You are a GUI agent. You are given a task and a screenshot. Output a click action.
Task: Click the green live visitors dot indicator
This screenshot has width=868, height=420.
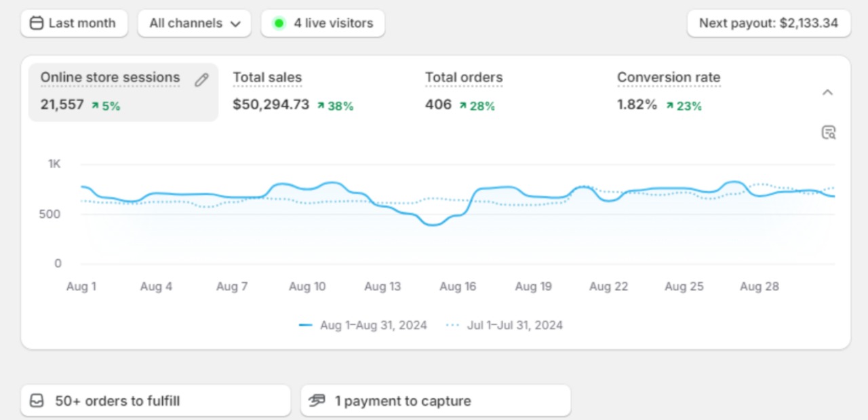[278, 22]
